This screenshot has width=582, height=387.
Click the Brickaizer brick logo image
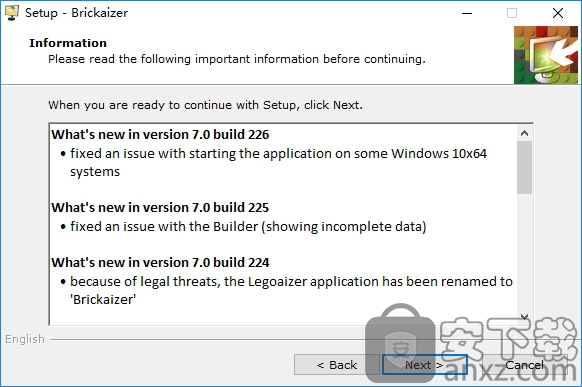coord(546,55)
